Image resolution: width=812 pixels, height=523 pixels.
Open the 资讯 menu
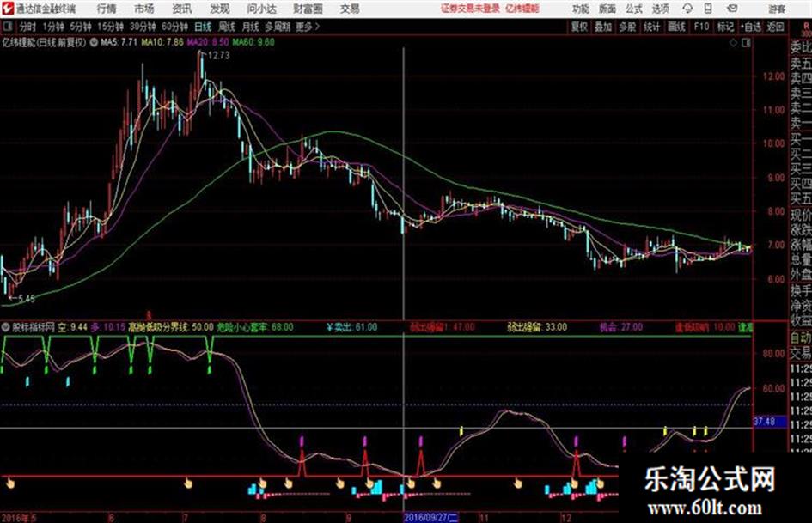click(182, 9)
